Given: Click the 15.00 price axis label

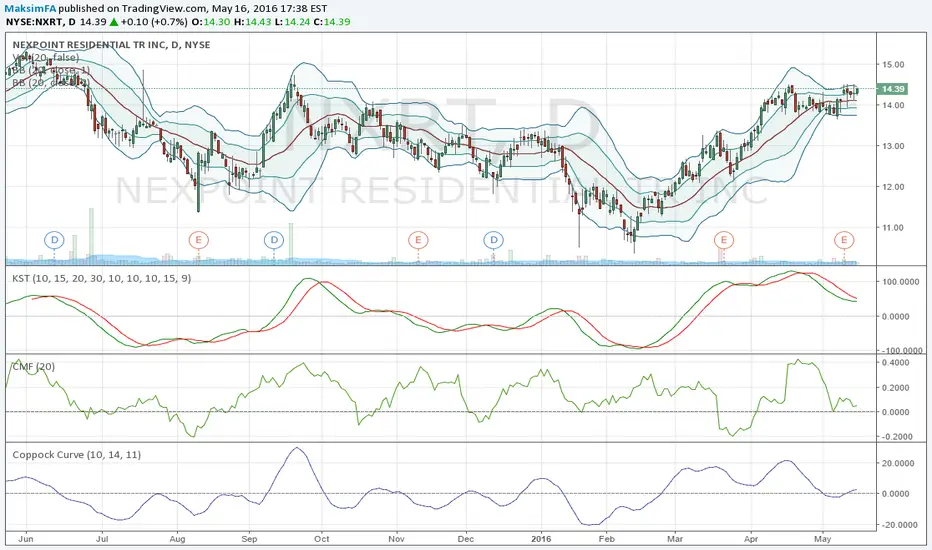Looking at the screenshot, I should [x=893, y=64].
